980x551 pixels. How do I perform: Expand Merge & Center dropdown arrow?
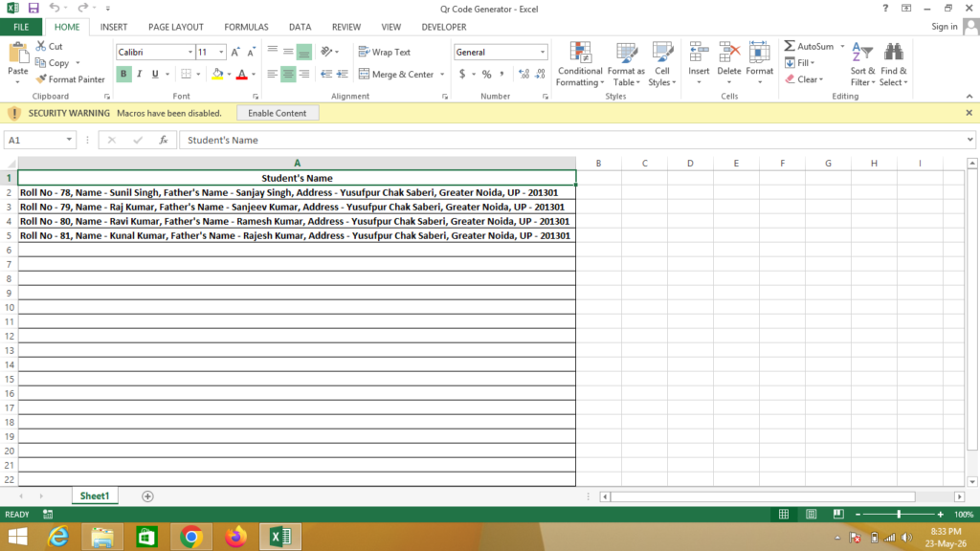pyautogui.click(x=442, y=75)
